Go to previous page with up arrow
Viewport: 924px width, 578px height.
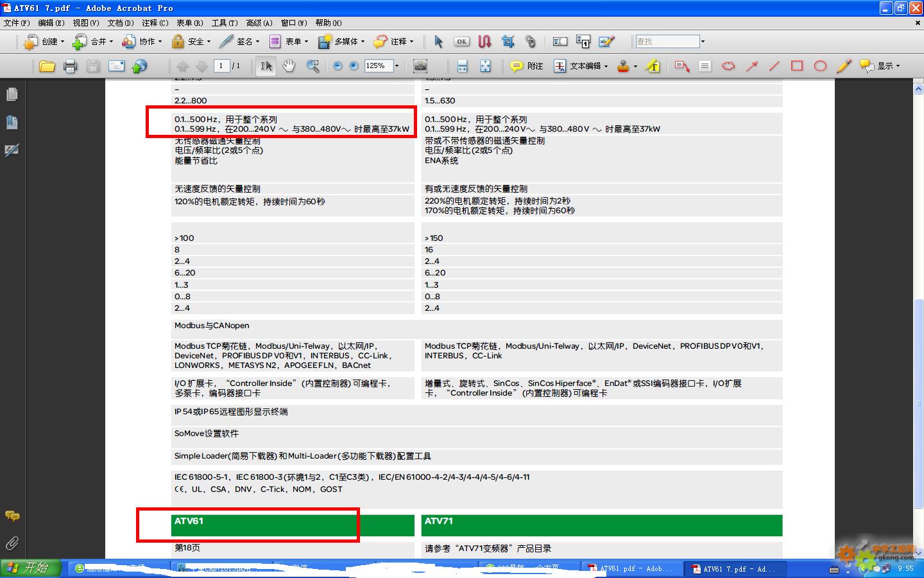[183, 66]
